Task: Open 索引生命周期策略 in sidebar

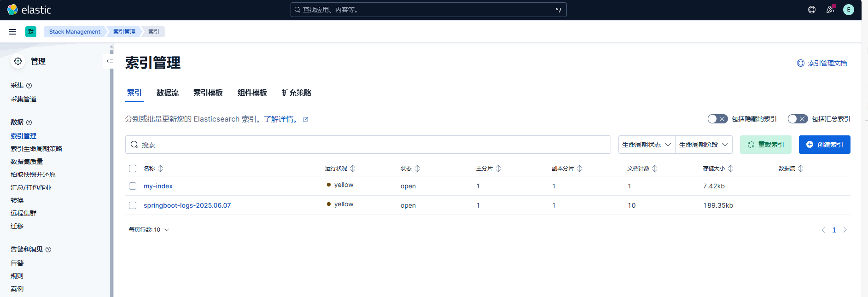Action: click(x=36, y=149)
